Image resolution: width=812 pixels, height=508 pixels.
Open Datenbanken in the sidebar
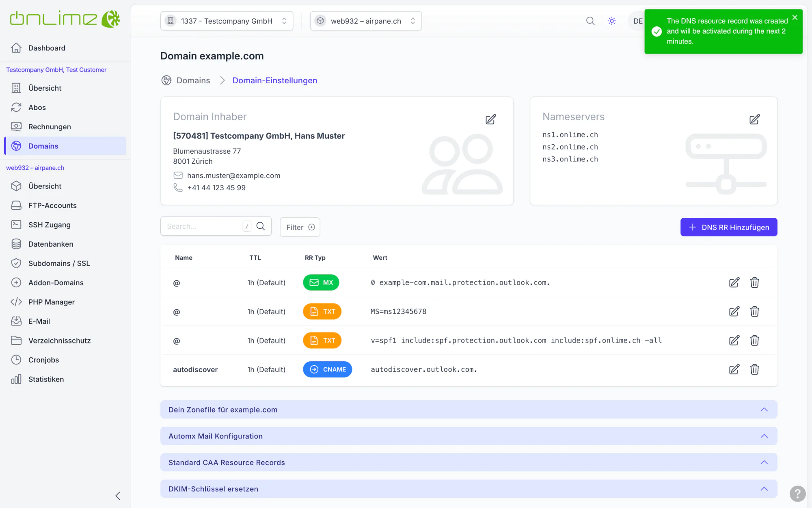tap(65, 244)
